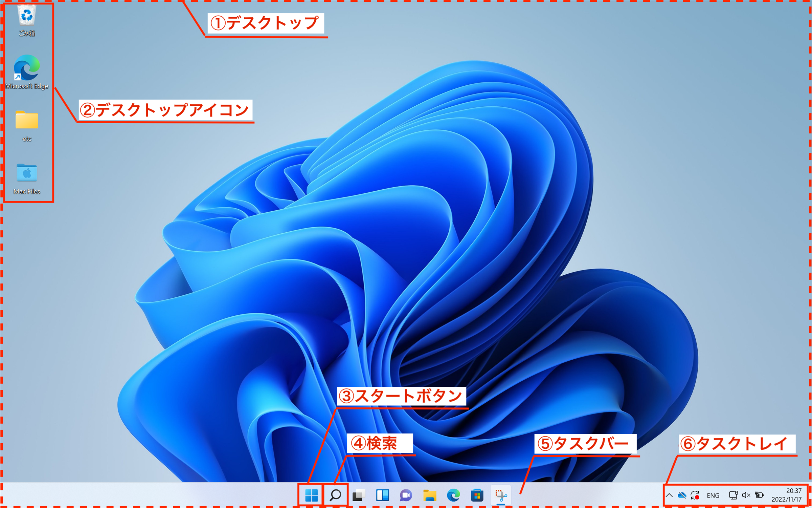Expand the hidden system tray icons chevron
Viewport: 812px width, 508px height.
pos(669,495)
